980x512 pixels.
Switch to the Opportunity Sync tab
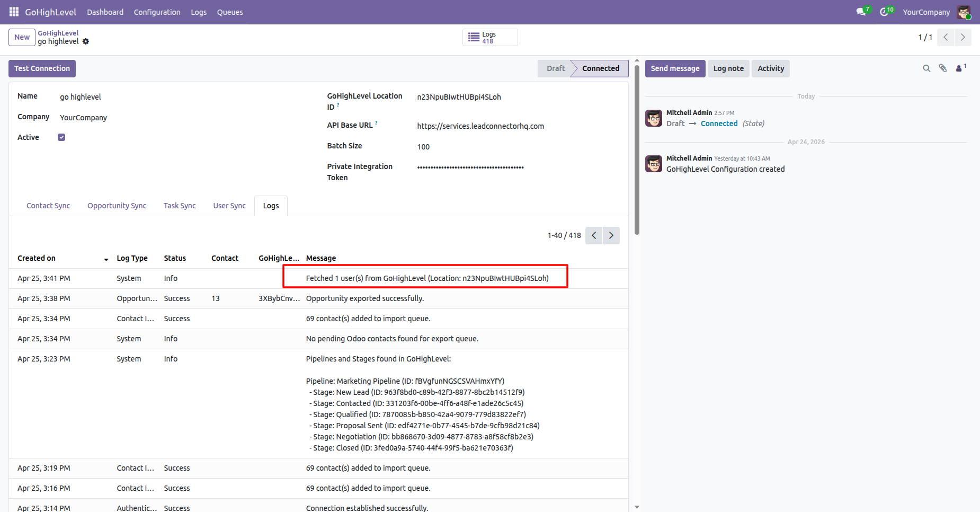click(117, 206)
